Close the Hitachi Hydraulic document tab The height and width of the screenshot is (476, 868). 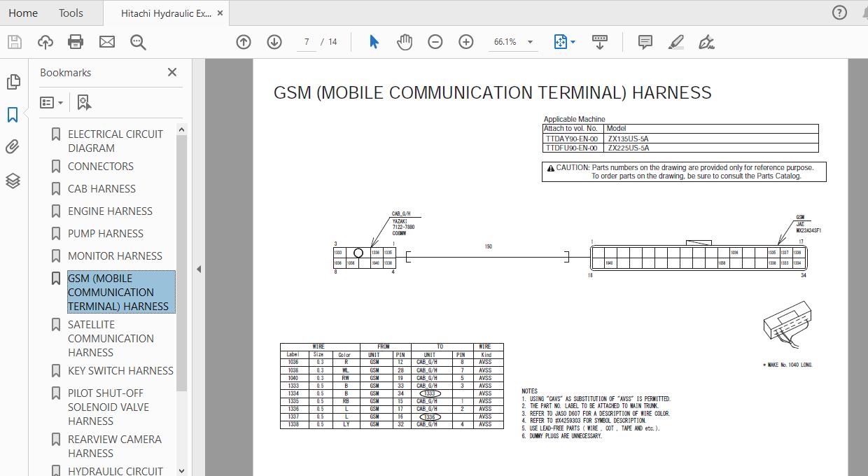coord(220,13)
